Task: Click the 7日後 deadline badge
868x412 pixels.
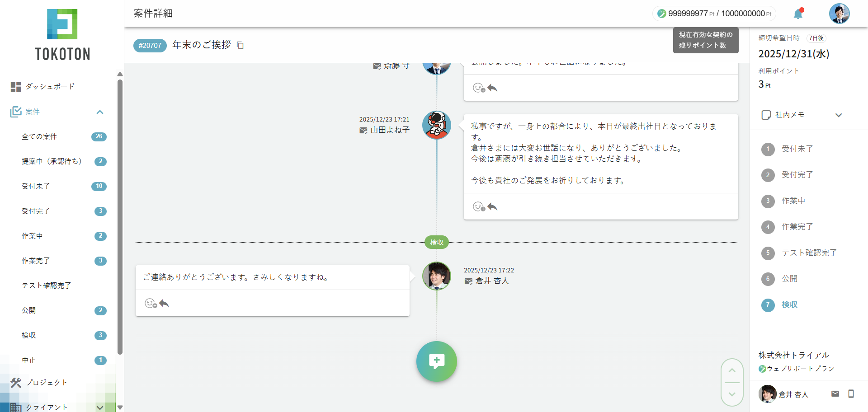Action: tap(816, 38)
